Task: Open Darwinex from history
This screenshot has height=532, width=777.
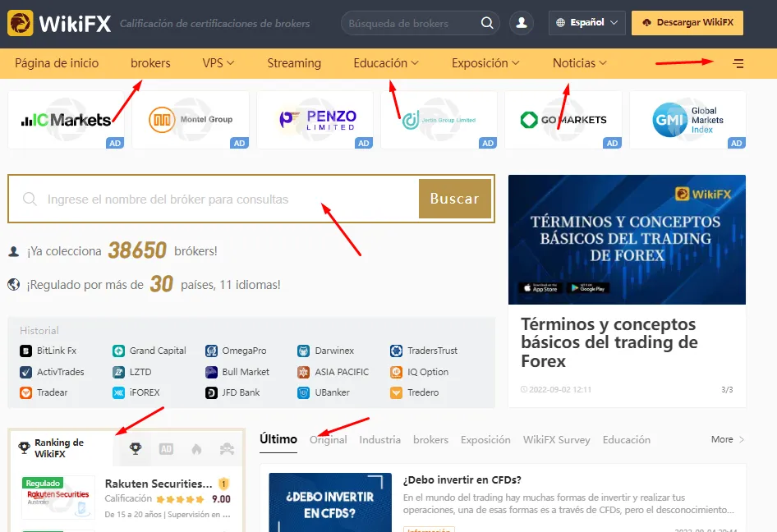Action: [325, 351]
